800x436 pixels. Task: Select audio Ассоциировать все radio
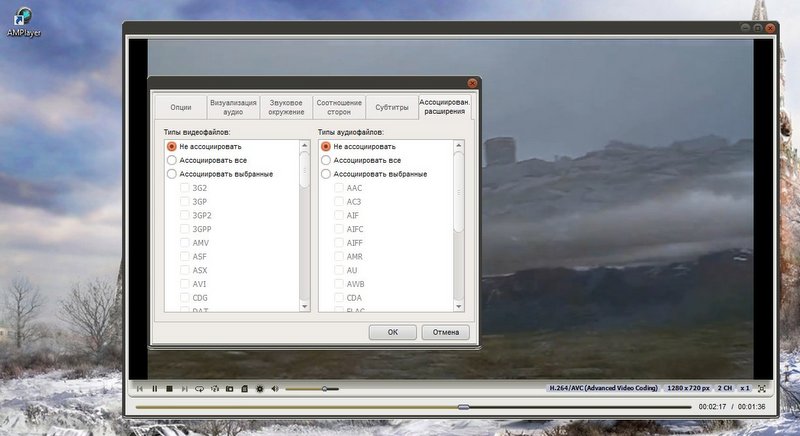(x=326, y=160)
